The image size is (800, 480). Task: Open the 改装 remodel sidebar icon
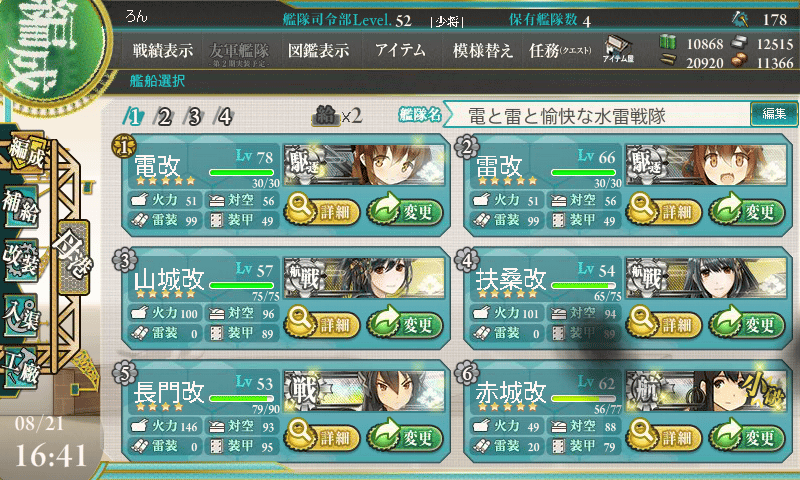click(21, 259)
